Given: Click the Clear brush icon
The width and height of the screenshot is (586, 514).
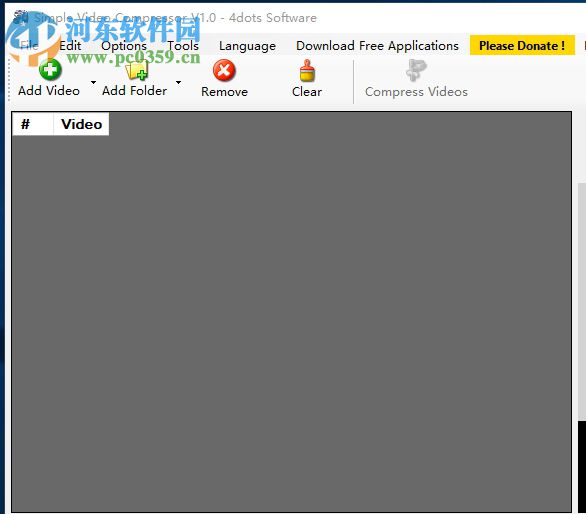Looking at the screenshot, I should [x=307, y=70].
